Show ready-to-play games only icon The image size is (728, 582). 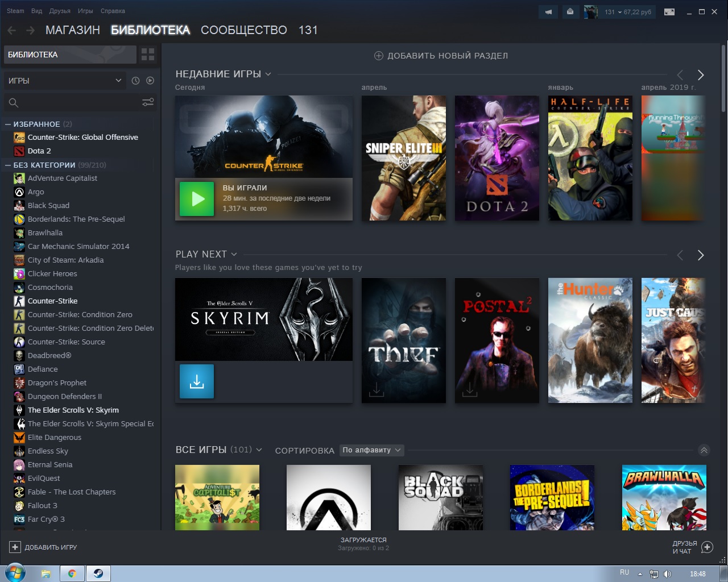[x=150, y=81]
